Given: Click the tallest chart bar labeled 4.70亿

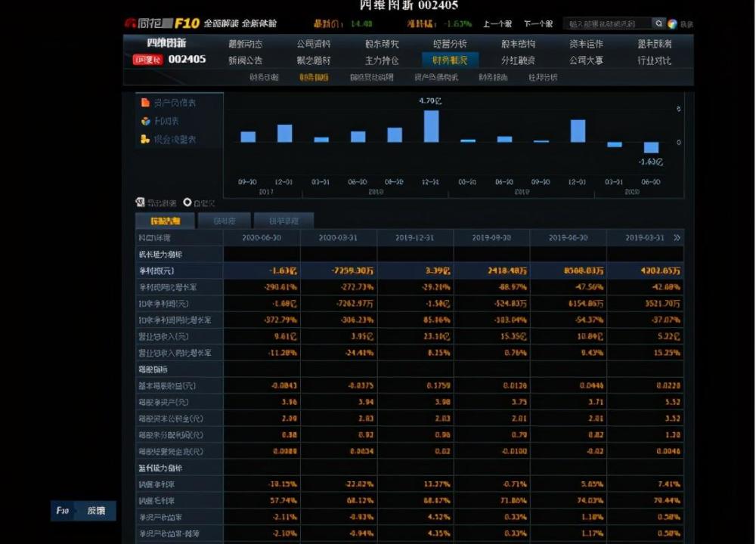Looking at the screenshot, I should (431, 126).
